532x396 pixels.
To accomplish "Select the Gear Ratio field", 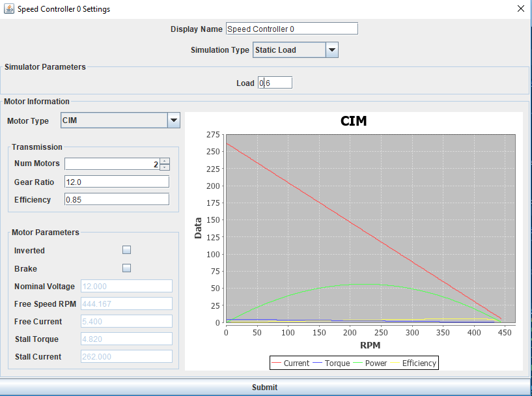I will [x=117, y=182].
